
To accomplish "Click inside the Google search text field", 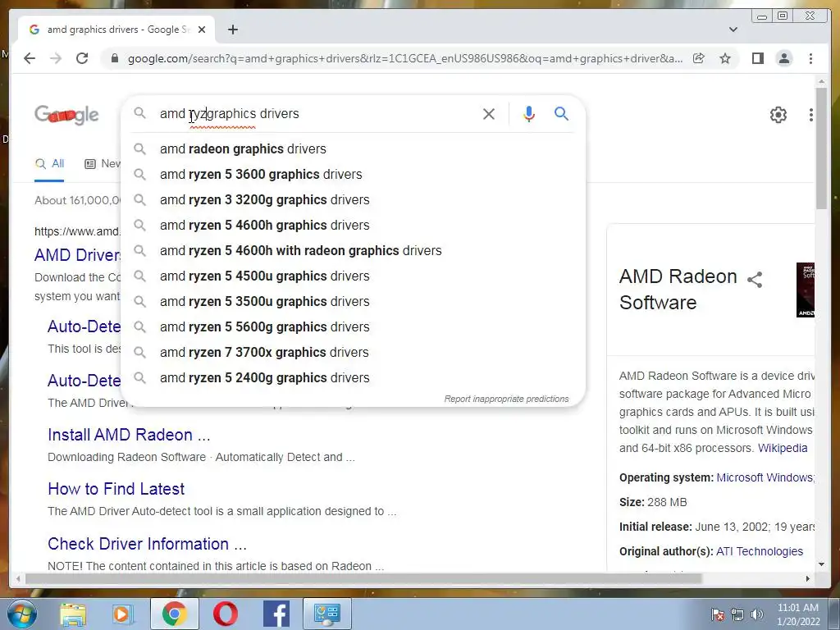I will 316,113.
